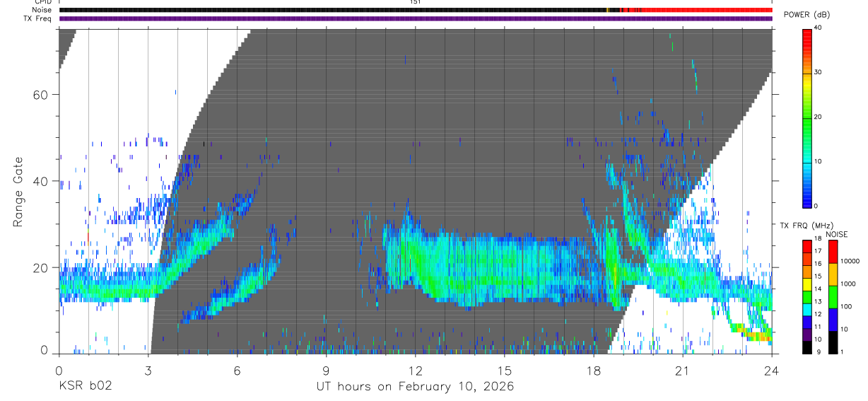Click the TX frequency scale value '18'
The height and width of the screenshot is (401, 868).
[818, 240]
